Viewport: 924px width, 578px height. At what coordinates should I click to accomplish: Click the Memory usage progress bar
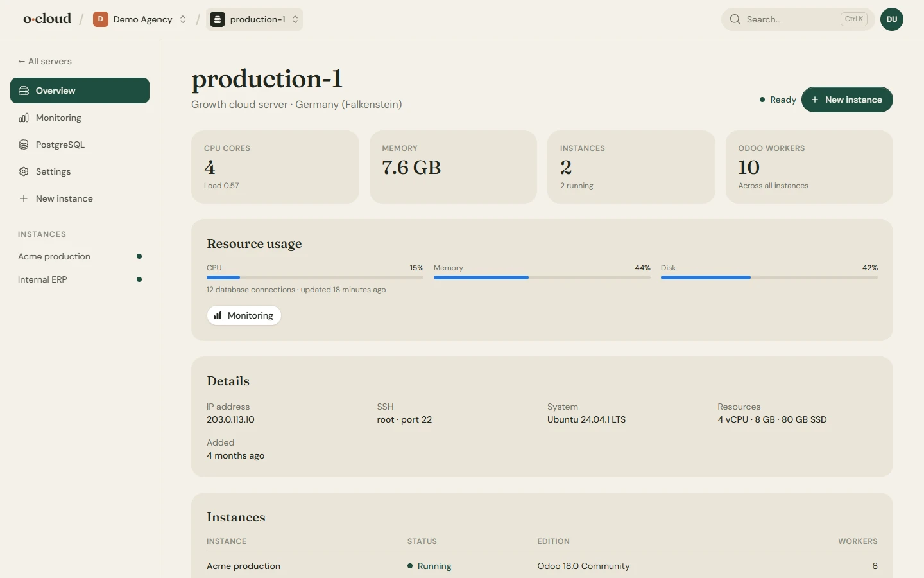(x=542, y=277)
